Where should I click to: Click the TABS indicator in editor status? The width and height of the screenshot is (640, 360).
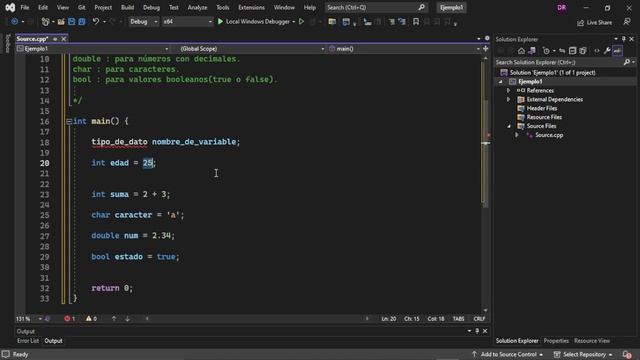click(x=458, y=319)
